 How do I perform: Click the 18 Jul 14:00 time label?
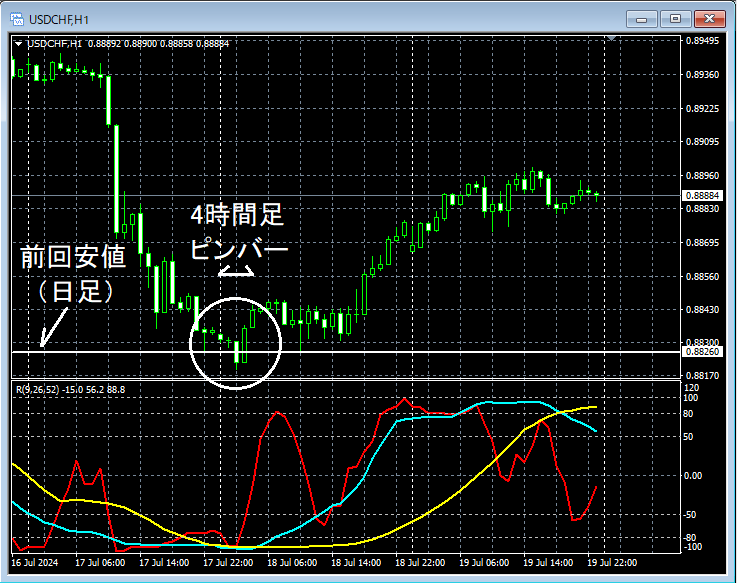(x=356, y=563)
